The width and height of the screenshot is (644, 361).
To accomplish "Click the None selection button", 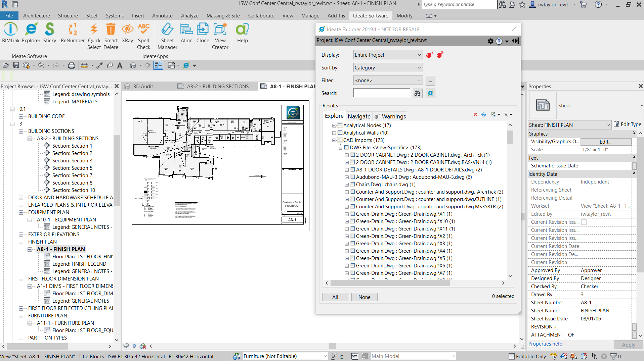I will 364,297.
